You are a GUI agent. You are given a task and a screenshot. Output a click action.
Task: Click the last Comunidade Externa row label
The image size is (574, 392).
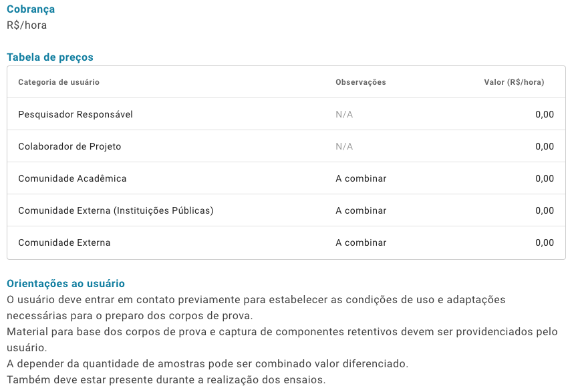click(64, 242)
